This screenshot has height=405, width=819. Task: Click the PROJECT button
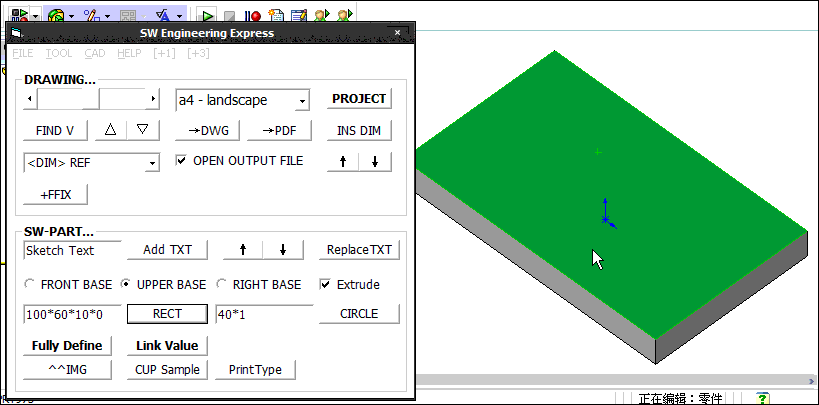tap(359, 99)
